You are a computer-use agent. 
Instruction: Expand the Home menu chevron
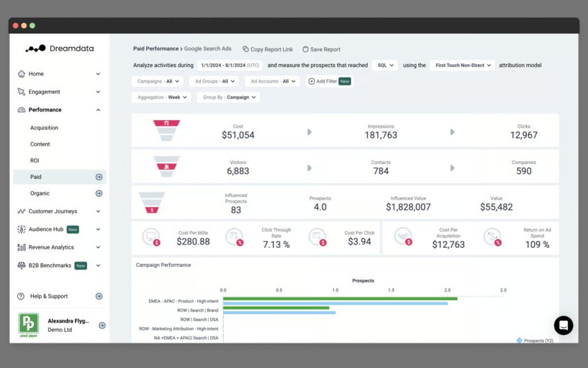point(98,74)
